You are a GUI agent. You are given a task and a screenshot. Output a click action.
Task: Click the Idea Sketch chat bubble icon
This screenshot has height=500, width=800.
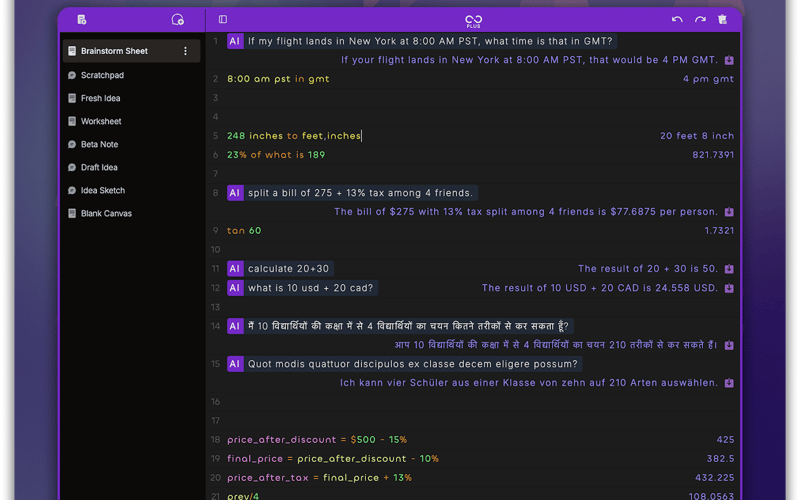pyautogui.click(x=72, y=190)
